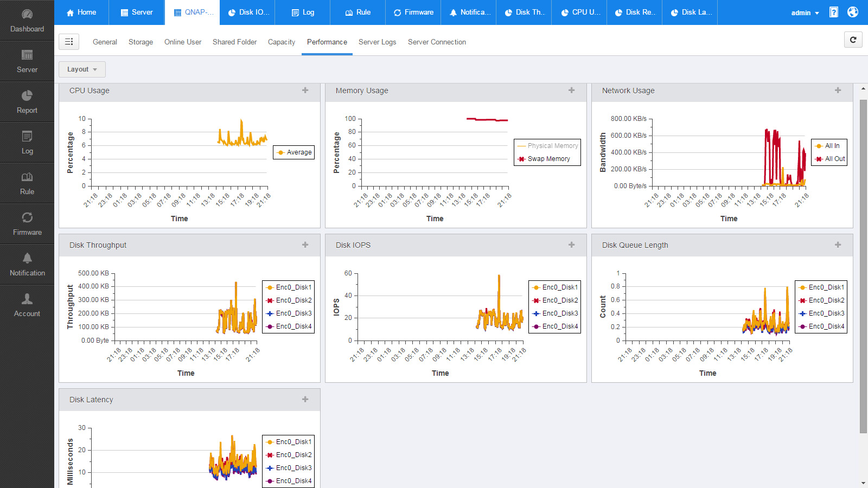Switch to the Disk La... top tab
The height and width of the screenshot is (488, 868).
click(x=690, y=12)
